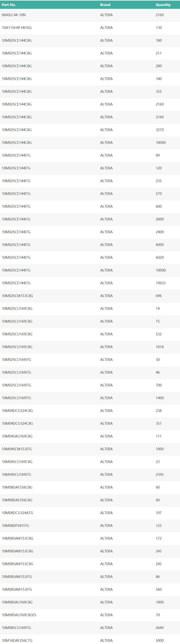The image size is (180, 644).
Task: Select the 10M16DAF256C7G part cell
Action: [17, 640]
